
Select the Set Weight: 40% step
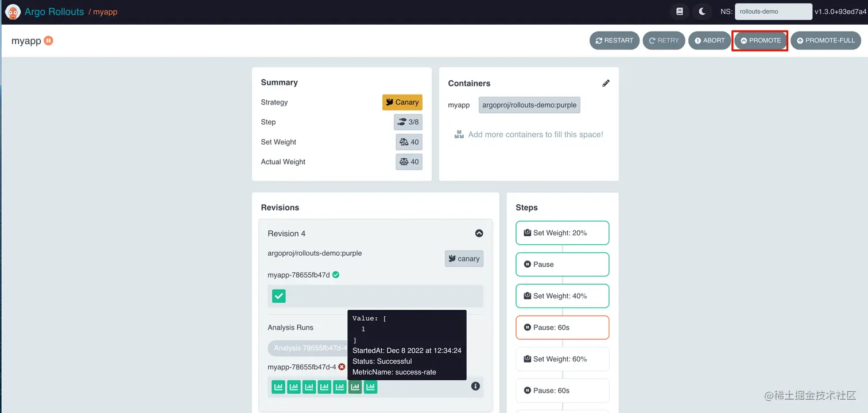(x=563, y=296)
